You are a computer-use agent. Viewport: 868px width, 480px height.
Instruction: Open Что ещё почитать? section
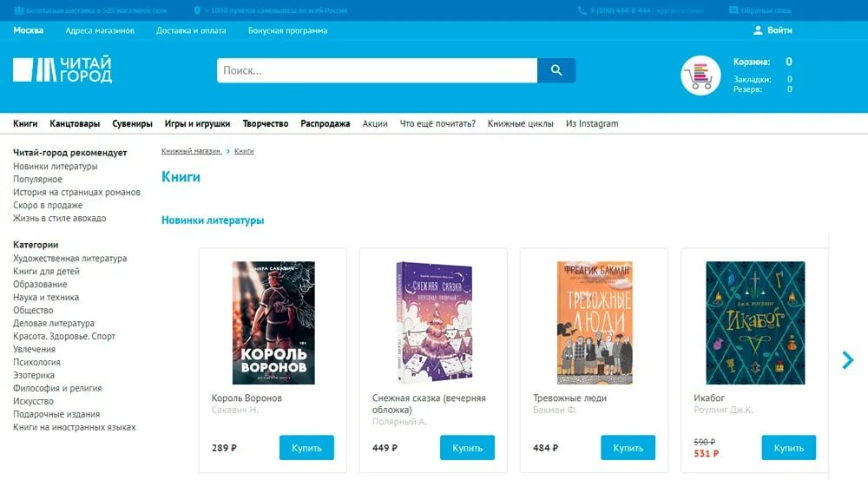tap(437, 123)
